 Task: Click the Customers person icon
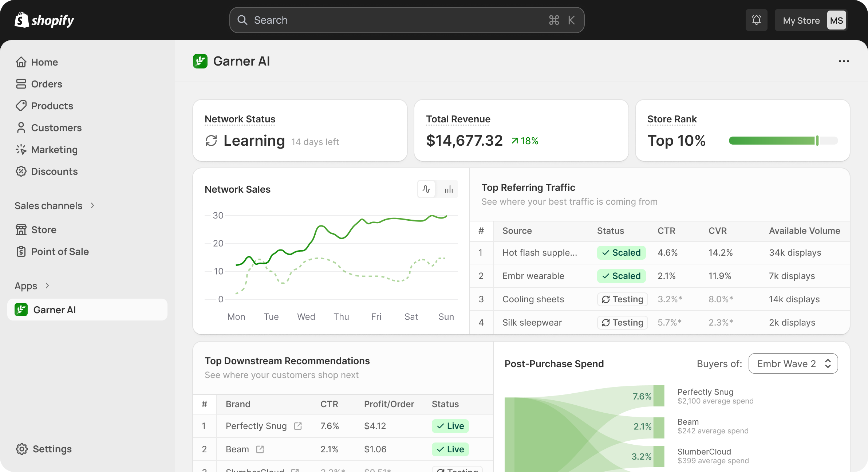[21, 127]
